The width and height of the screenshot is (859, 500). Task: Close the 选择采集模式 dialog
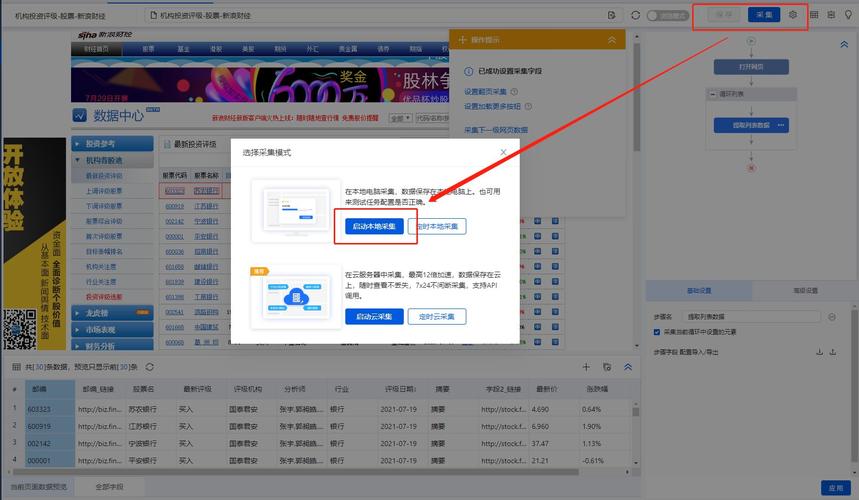point(503,152)
